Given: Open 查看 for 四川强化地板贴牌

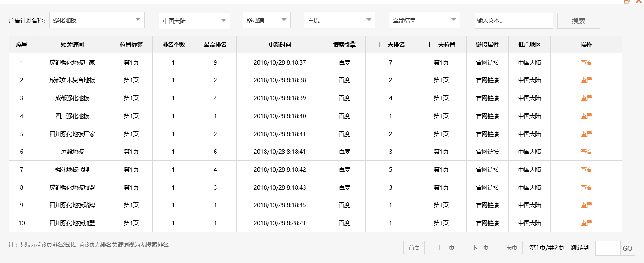Looking at the screenshot, I should [x=587, y=205].
